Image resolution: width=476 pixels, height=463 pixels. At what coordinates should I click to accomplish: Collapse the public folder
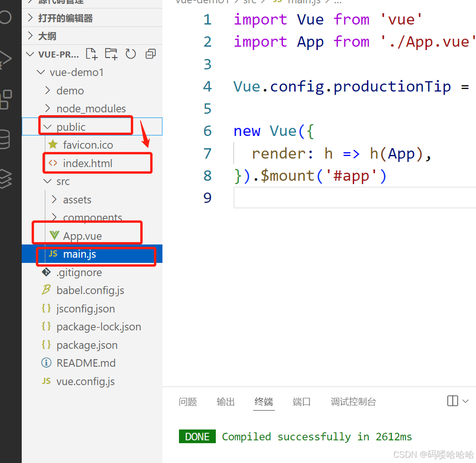[47, 126]
